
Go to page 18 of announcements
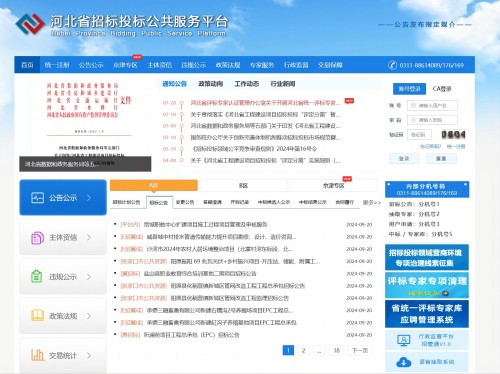[x=337, y=350]
